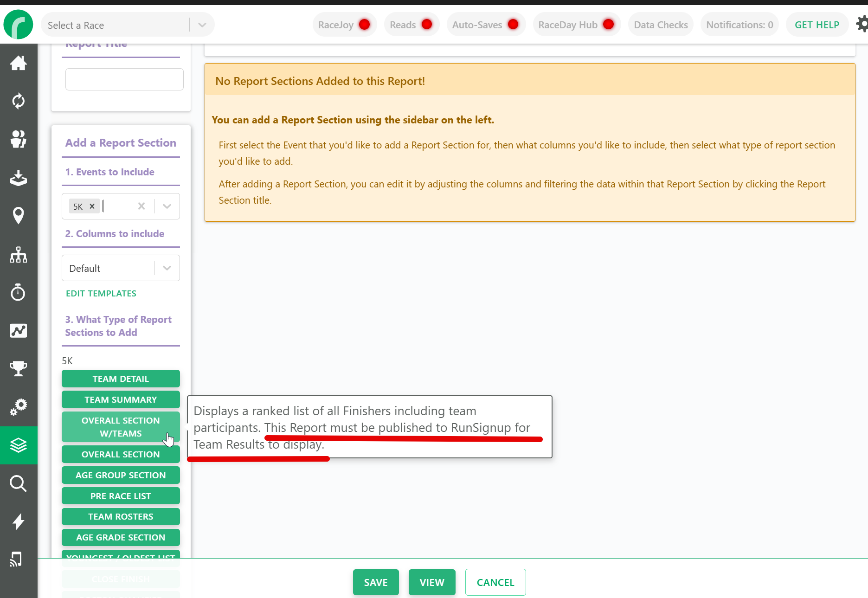Click GET HELP
The height and width of the screenshot is (598, 868).
point(817,25)
